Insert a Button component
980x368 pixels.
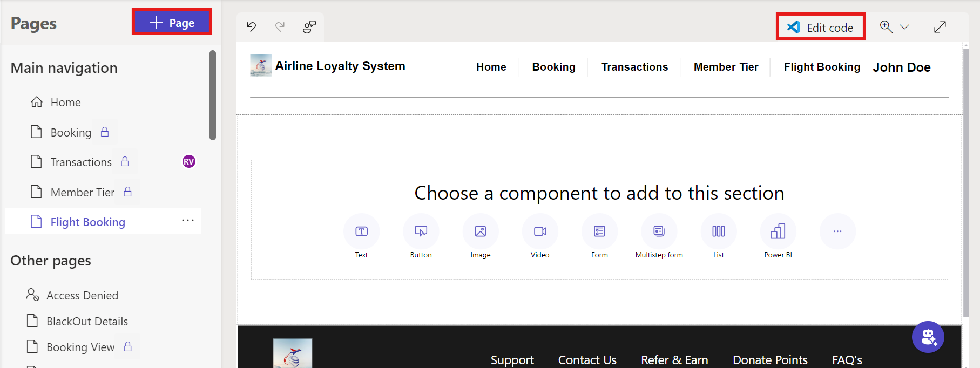pyautogui.click(x=421, y=231)
